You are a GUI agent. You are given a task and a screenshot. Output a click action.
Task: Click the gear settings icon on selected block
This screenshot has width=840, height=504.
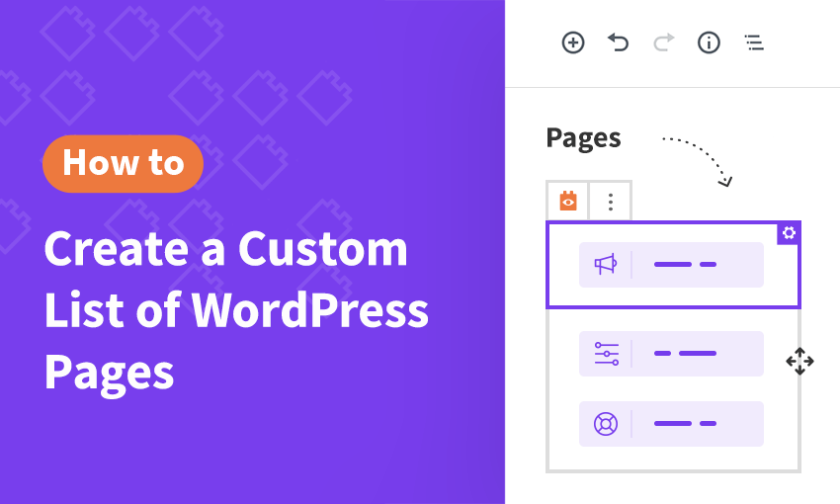tap(789, 233)
